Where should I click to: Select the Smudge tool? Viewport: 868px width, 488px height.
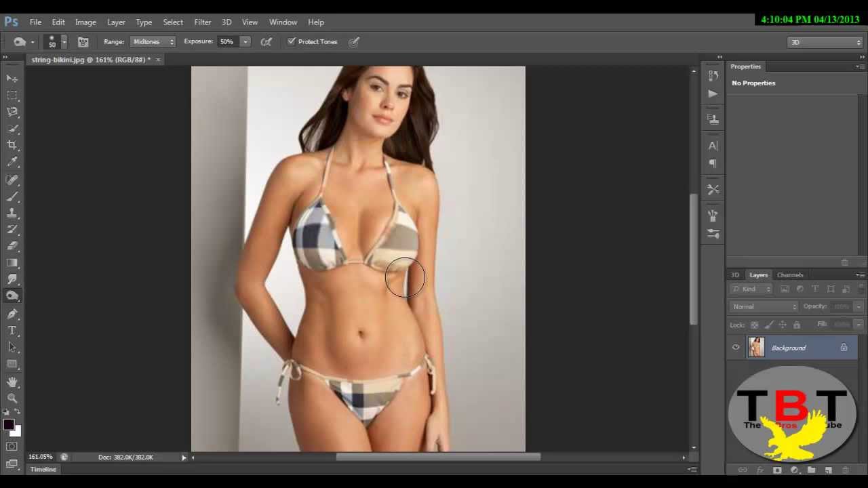click(x=12, y=279)
